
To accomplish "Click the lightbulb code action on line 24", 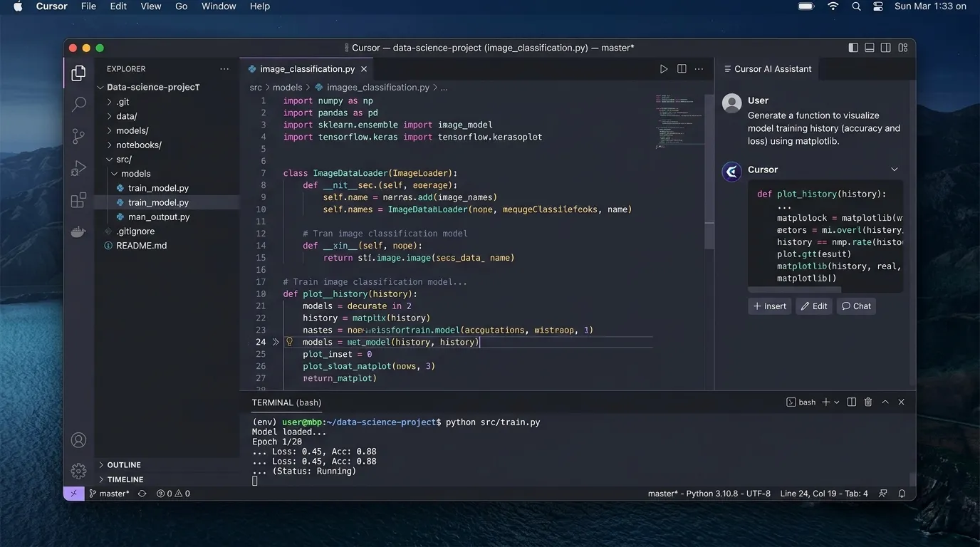I will pos(290,342).
